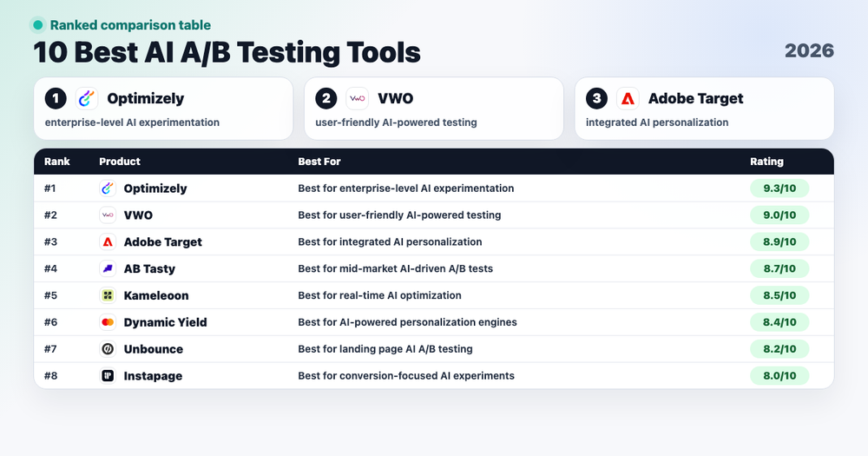Click 'user-friendly AI-powered testing' card subtitle
Image resolution: width=868 pixels, height=456 pixels.
point(396,122)
